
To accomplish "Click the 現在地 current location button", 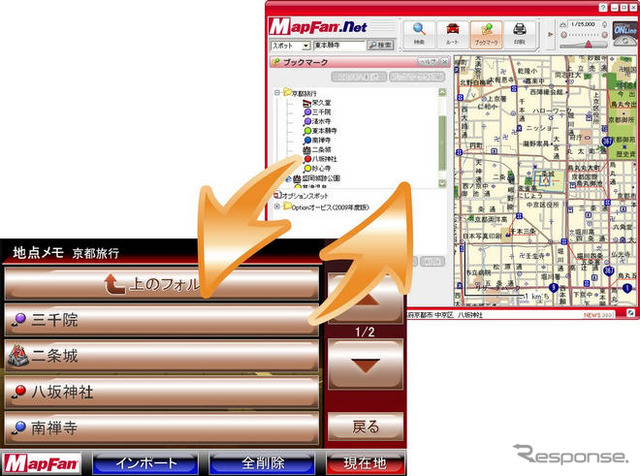I will (364, 463).
